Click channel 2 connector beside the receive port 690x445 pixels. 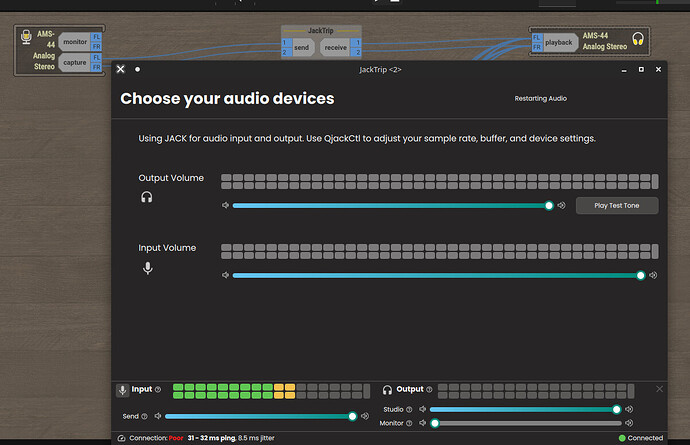(357, 52)
